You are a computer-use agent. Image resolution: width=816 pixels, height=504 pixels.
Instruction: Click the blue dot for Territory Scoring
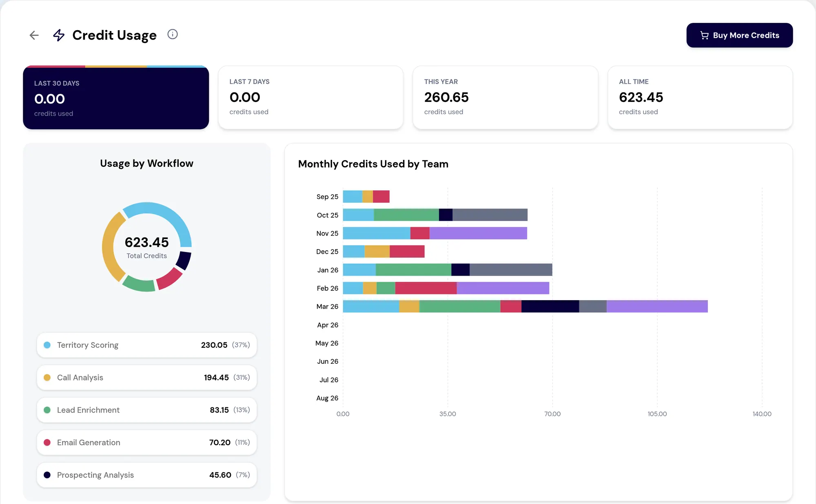coord(47,345)
